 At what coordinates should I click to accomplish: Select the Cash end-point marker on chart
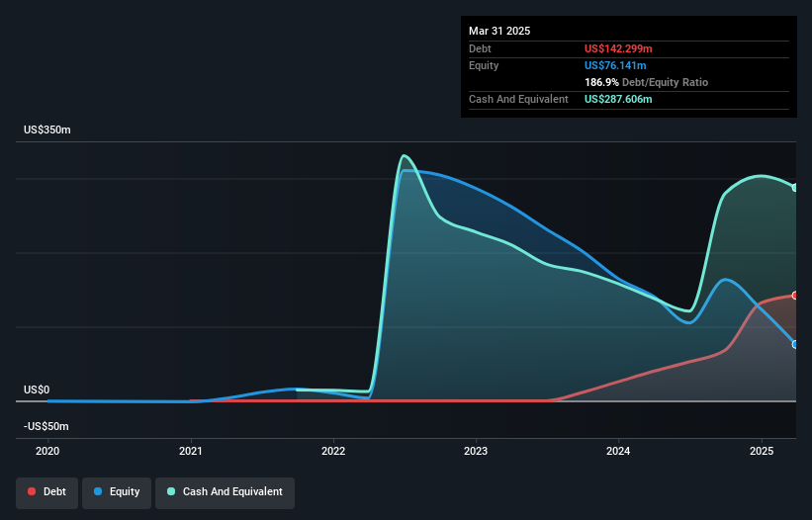tap(795, 188)
